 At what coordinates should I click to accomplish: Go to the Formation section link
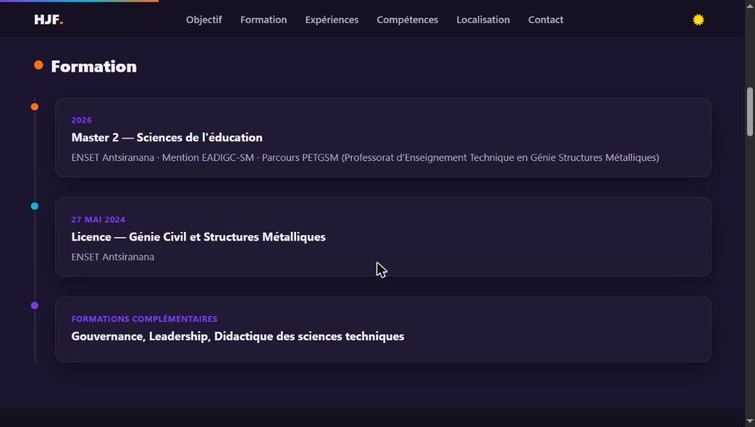tap(263, 20)
